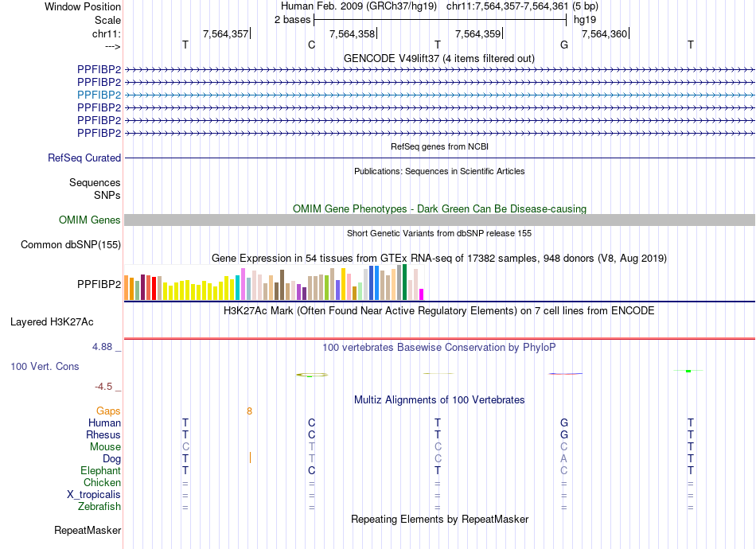The width and height of the screenshot is (756, 549).
Task: Click the X_tropicalis species label
Action: point(94,495)
